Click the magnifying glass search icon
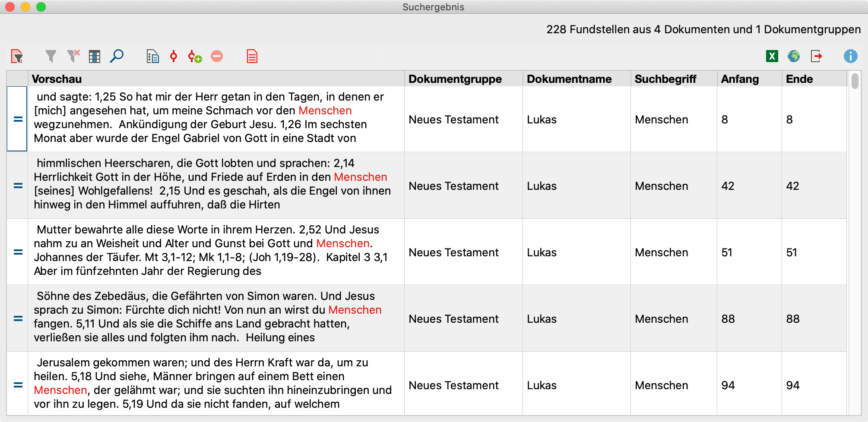The image size is (868, 422). pyautogui.click(x=117, y=56)
